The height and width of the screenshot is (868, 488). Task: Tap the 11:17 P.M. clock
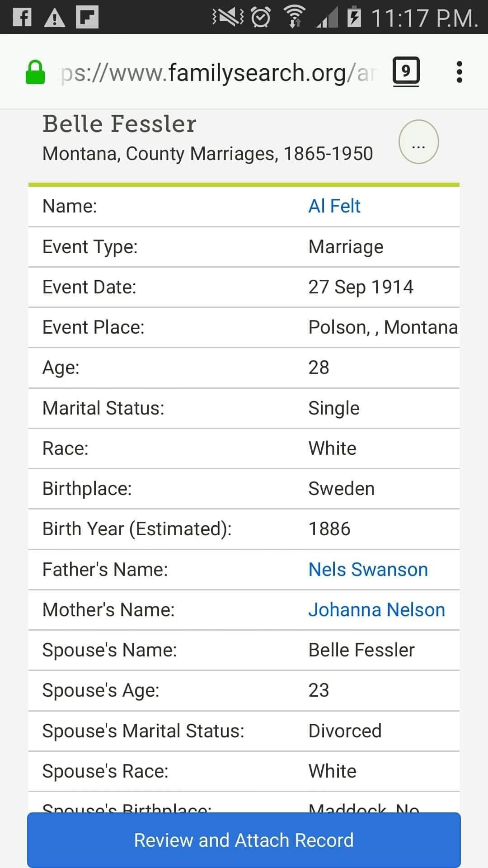[x=424, y=18]
